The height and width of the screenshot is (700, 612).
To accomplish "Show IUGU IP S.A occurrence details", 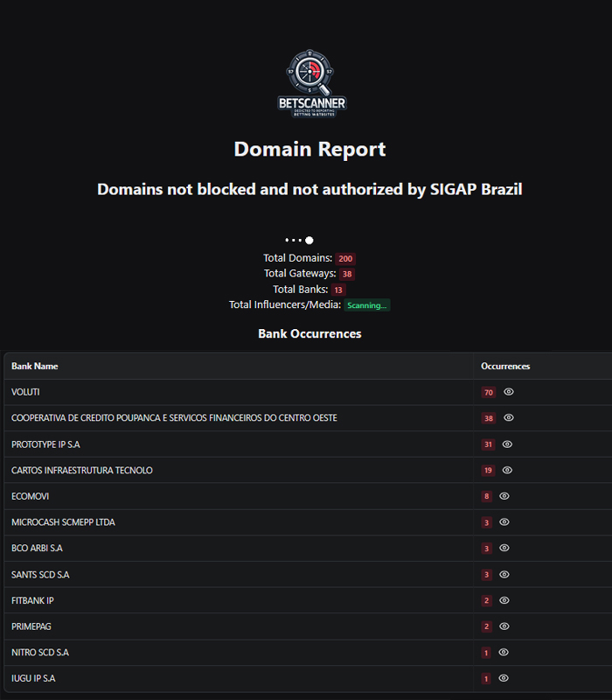I will 504,678.
